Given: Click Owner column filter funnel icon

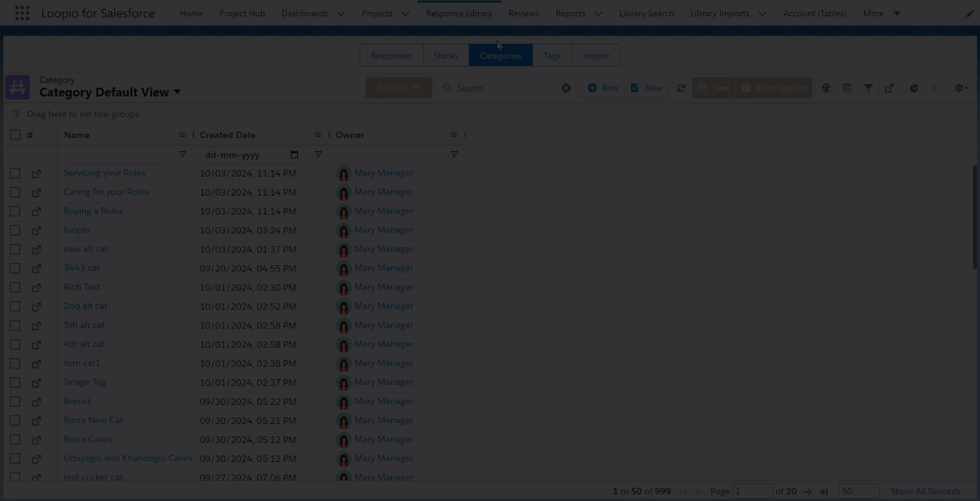Looking at the screenshot, I should (x=454, y=154).
